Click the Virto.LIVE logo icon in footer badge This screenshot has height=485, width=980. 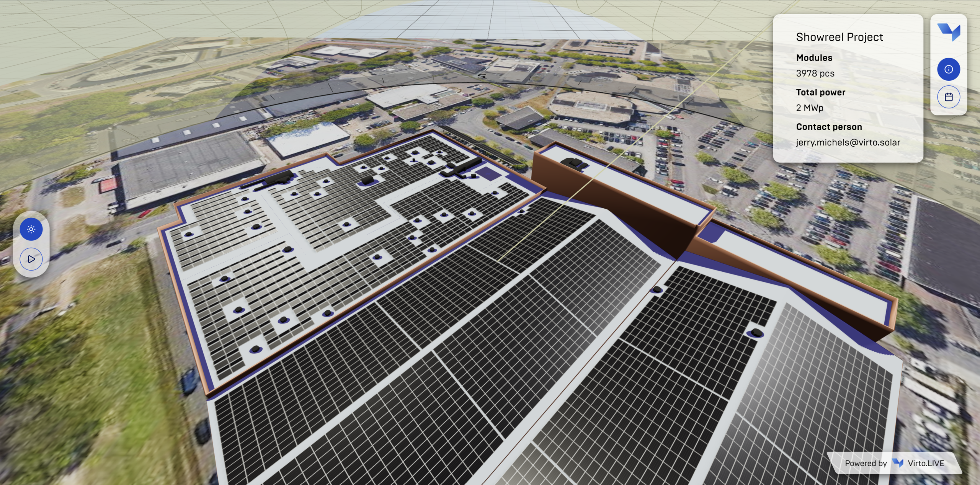897,463
